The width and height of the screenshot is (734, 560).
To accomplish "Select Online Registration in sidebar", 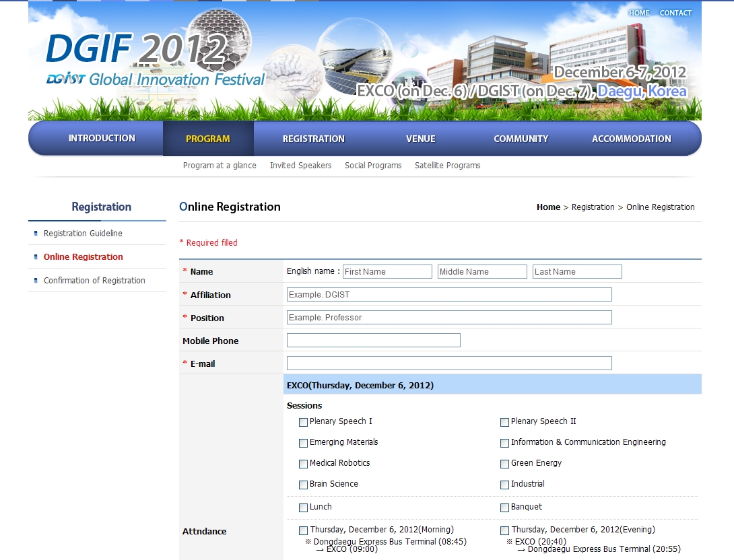I will click(x=84, y=256).
